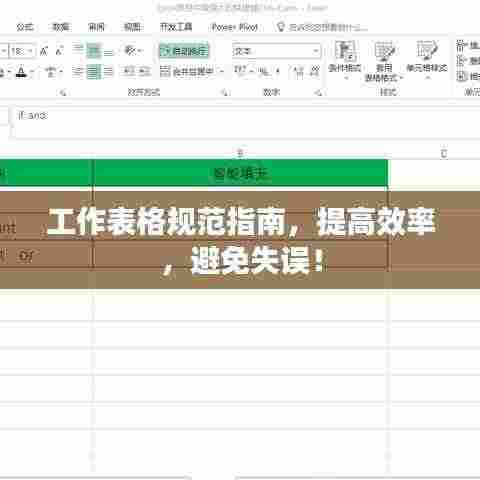
Task: Click the Increase Font Size icon
Action: click(44, 51)
